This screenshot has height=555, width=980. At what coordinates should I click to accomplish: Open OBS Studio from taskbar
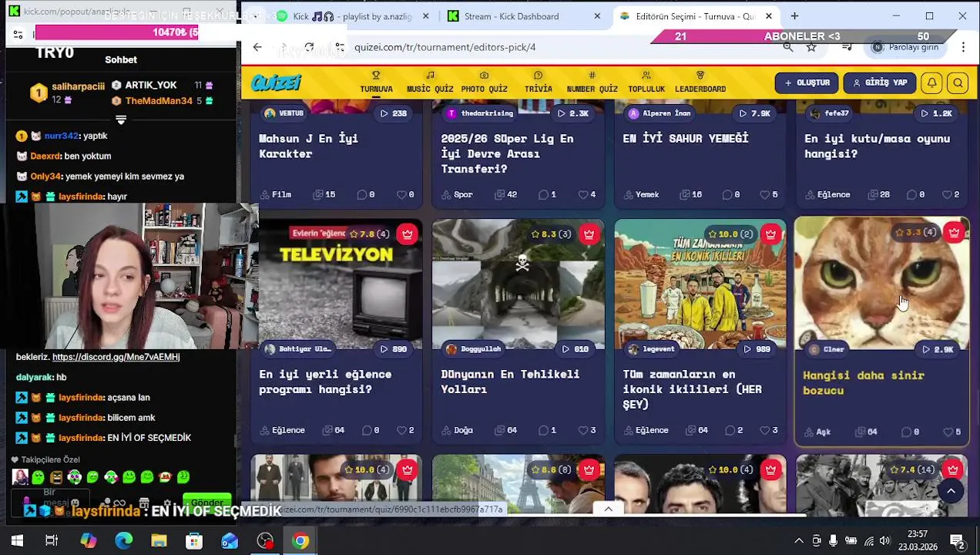[x=265, y=541]
